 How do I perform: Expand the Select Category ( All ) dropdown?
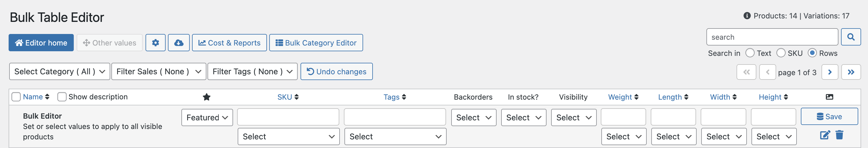click(60, 72)
